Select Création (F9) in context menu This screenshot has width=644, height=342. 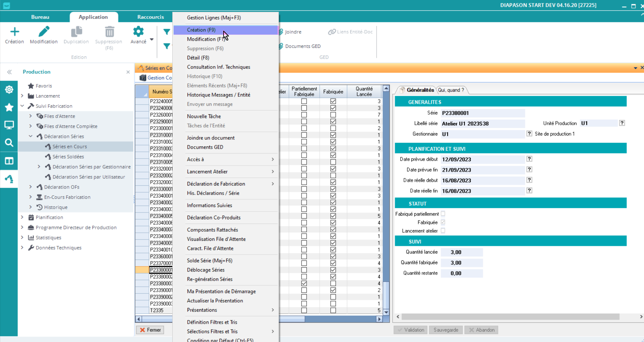[x=201, y=30]
